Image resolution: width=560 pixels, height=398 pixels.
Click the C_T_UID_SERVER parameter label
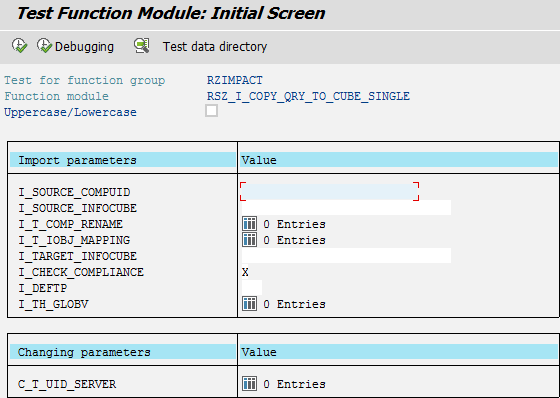click(67, 384)
